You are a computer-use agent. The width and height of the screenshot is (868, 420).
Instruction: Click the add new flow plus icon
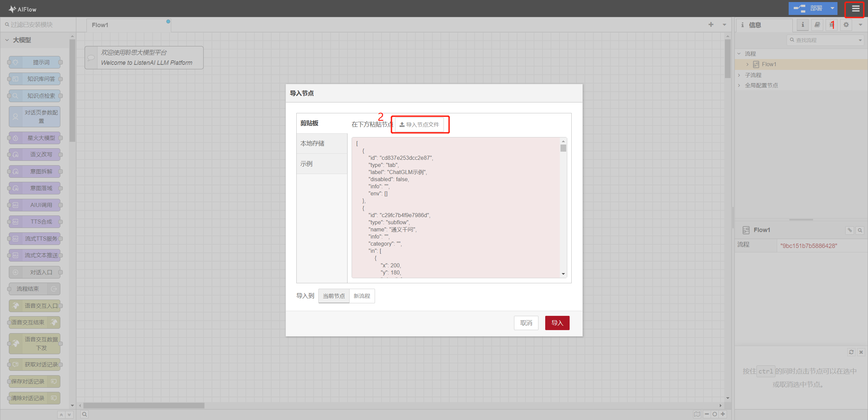point(711,25)
